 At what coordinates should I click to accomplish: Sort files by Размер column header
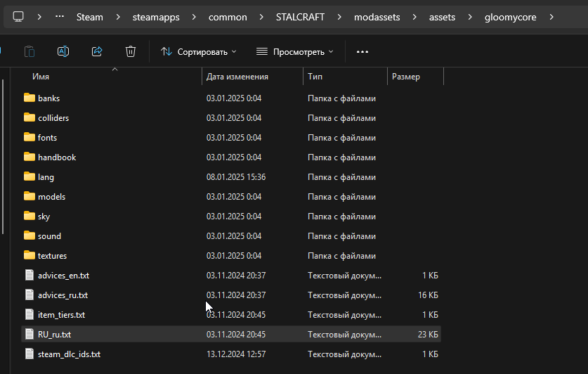[406, 77]
